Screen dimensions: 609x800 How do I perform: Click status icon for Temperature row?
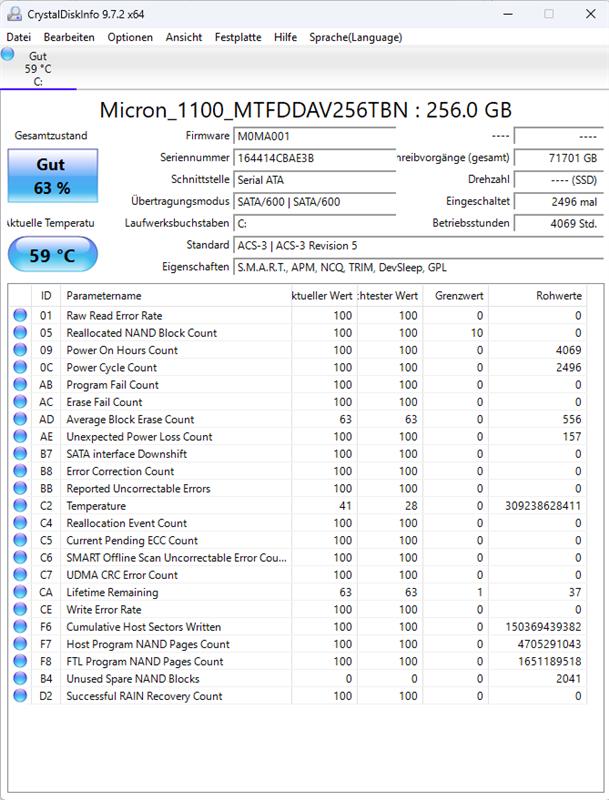click(20, 506)
